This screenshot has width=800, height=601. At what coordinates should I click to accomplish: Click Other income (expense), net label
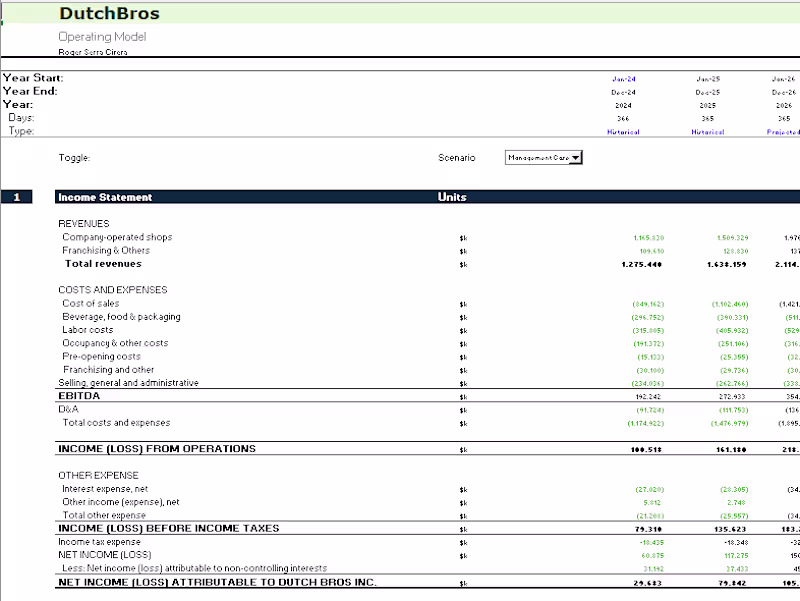point(121,502)
